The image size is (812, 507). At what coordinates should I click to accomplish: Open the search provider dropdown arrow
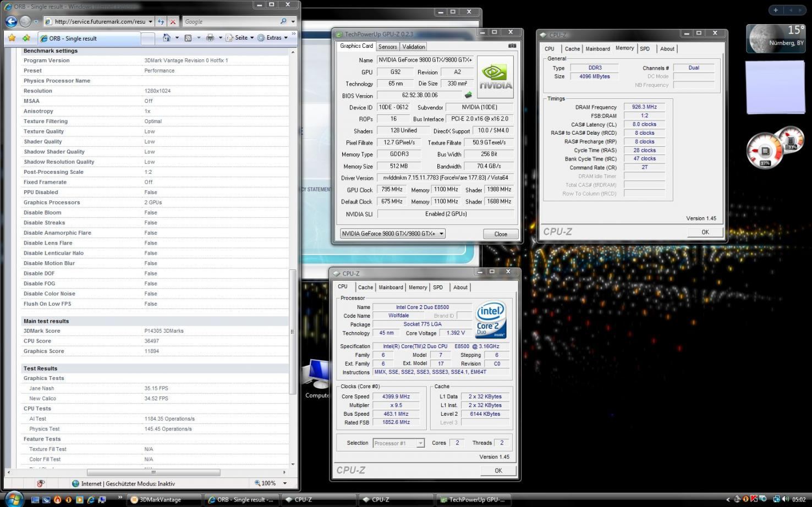pos(293,21)
